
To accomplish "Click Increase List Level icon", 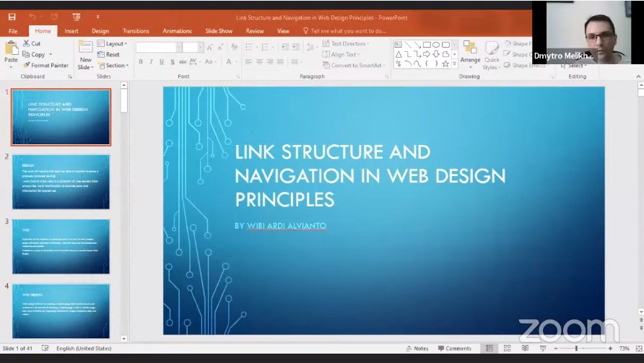I will pos(296,47).
